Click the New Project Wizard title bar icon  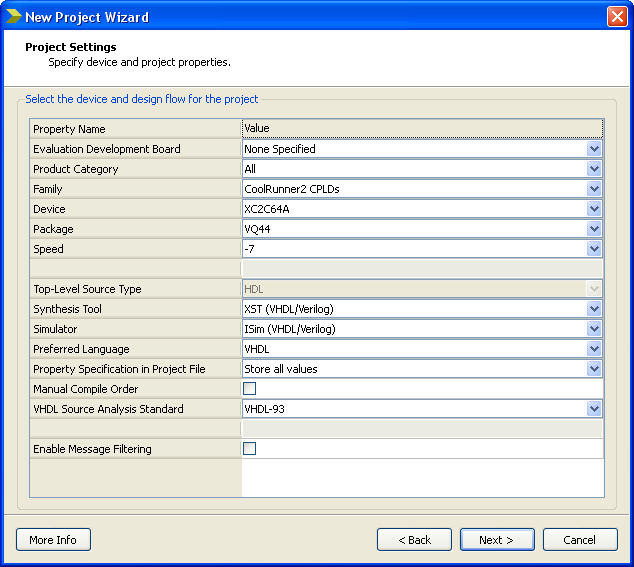13,17
